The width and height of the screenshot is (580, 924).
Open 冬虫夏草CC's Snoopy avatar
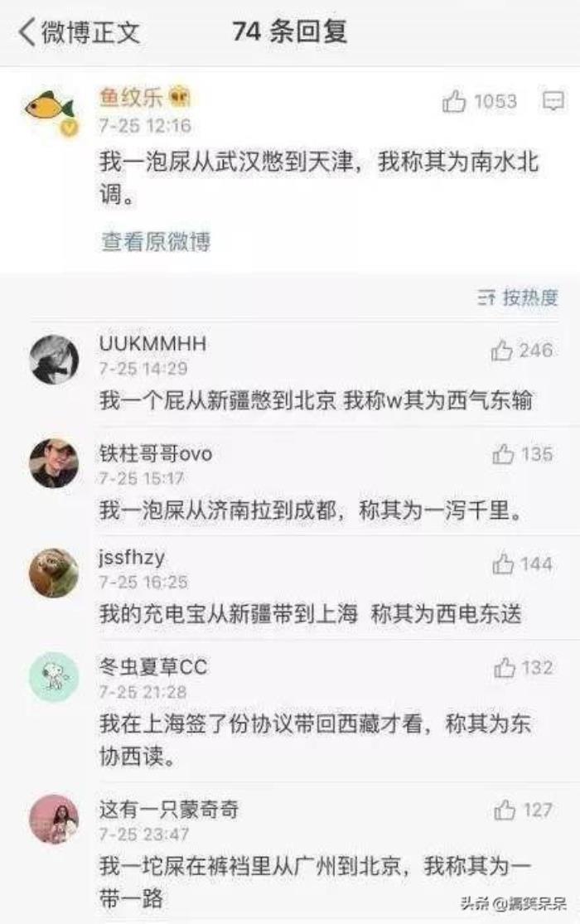tap(54, 676)
